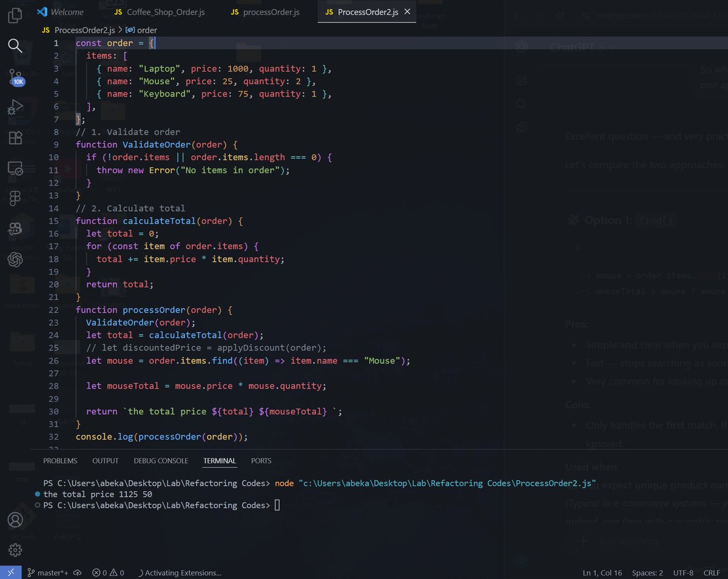Click the sync changes cloud icon
The image size is (728, 579).
coord(77,572)
